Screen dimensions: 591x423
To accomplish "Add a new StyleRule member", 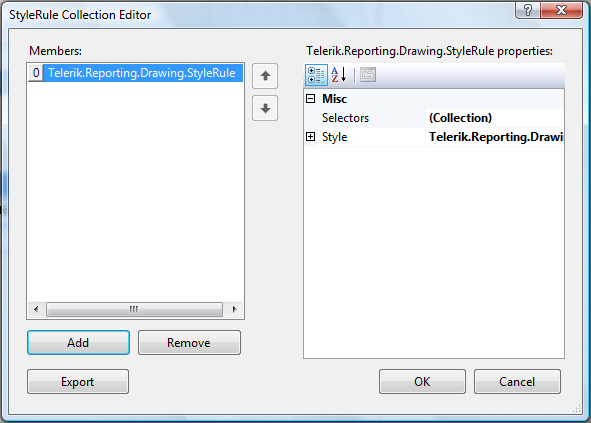I will (78, 343).
